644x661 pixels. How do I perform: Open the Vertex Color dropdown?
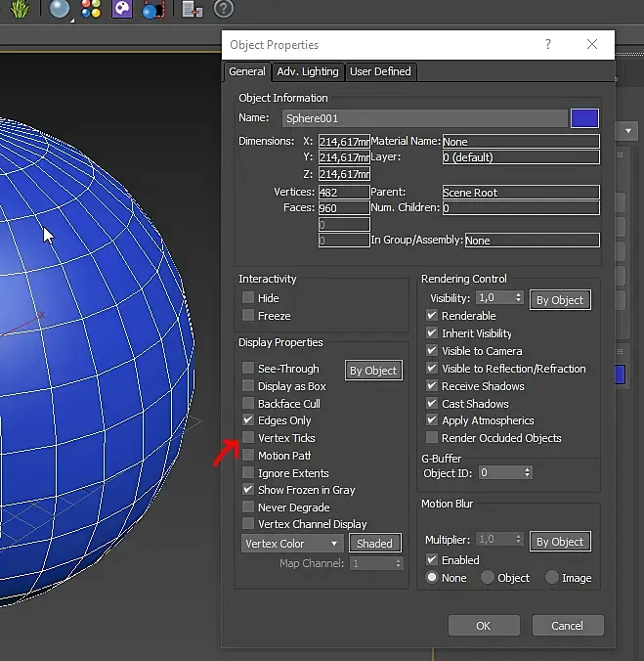tap(291, 544)
